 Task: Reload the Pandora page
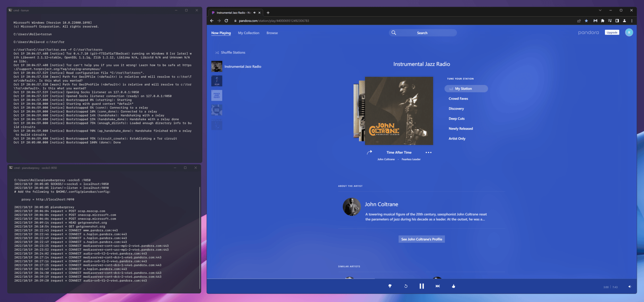tap(226, 21)
